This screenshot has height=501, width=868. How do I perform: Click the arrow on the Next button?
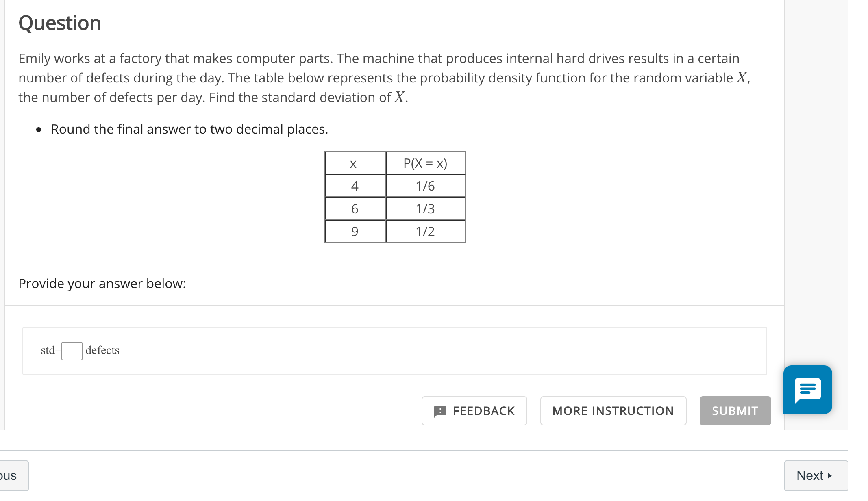point(830,475)
